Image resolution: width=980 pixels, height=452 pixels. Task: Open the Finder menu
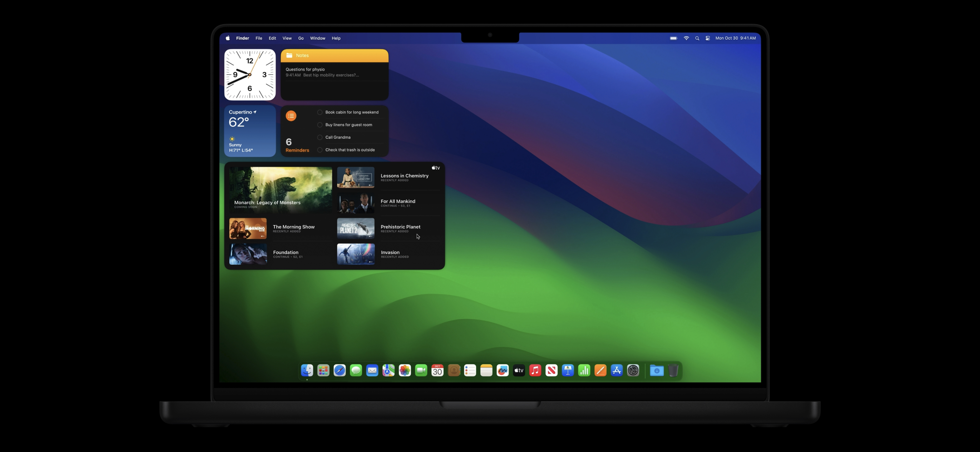click(x=242, y=38)
